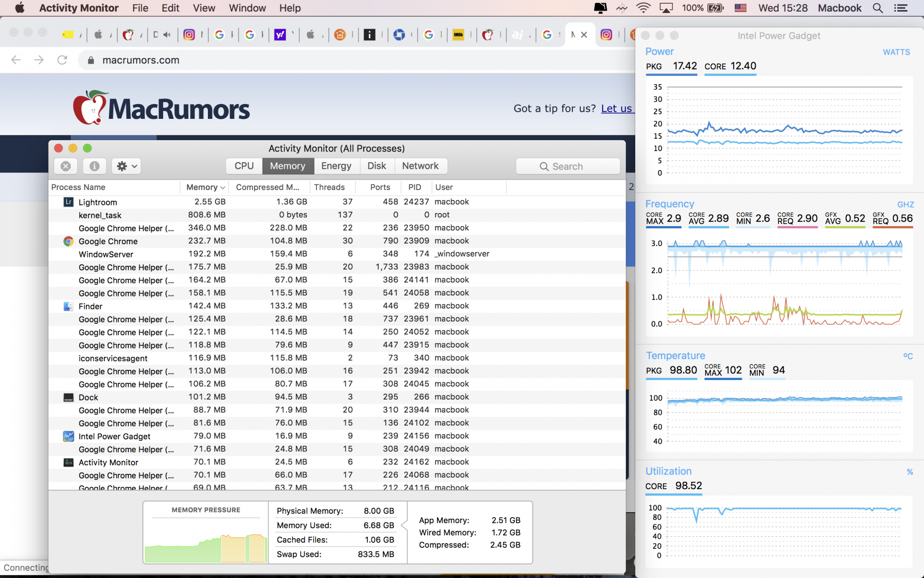Open Spotlight search
The height and width of the screenshot is (578, 924).
point(878,8)
